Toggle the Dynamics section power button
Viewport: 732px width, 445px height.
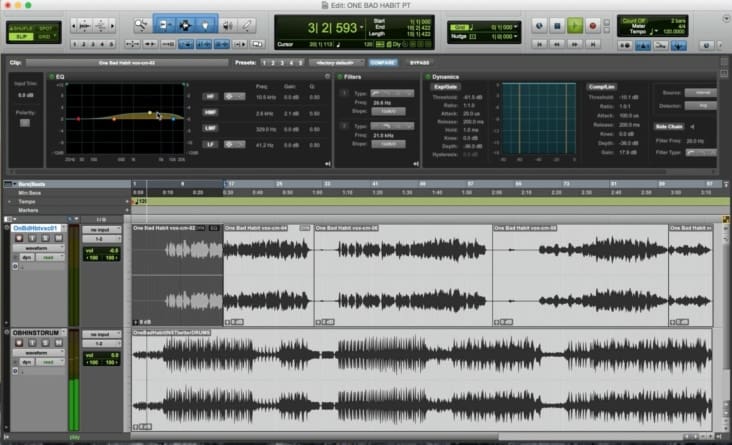tap(428, 77)
